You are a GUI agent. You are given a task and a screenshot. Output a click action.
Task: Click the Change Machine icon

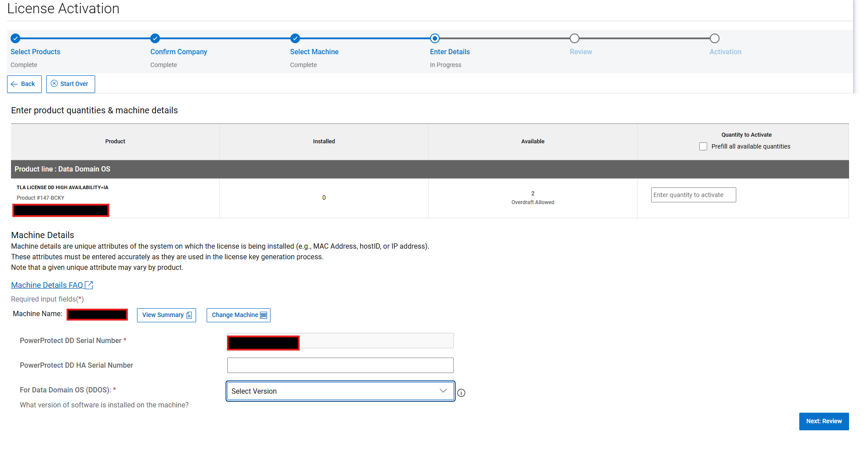point(263,315)
